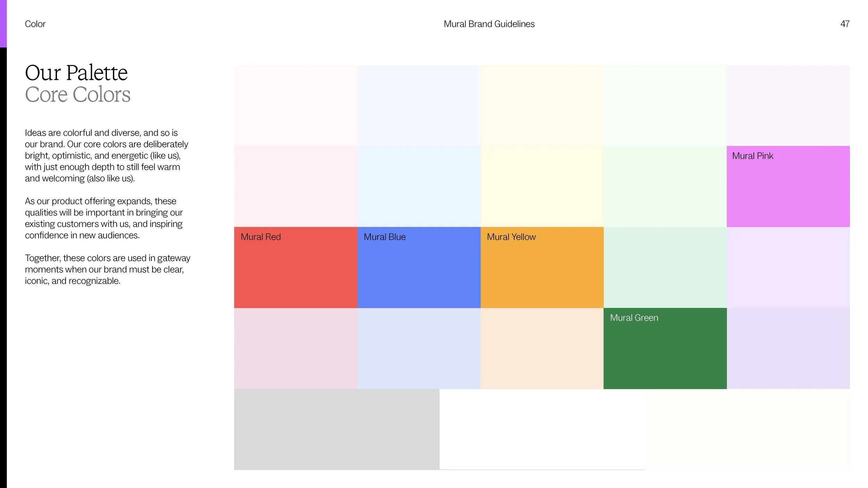
Task: Click the 'Mural Pink' label text
Action: tap(752, 156)
